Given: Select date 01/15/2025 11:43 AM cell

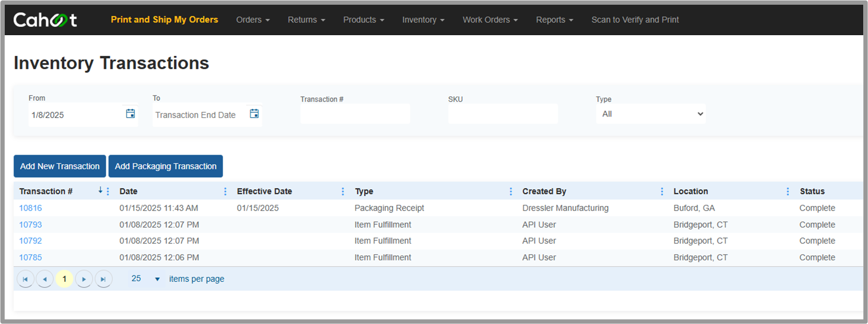Looking at the screenshot, I should (x=159, y=208).
